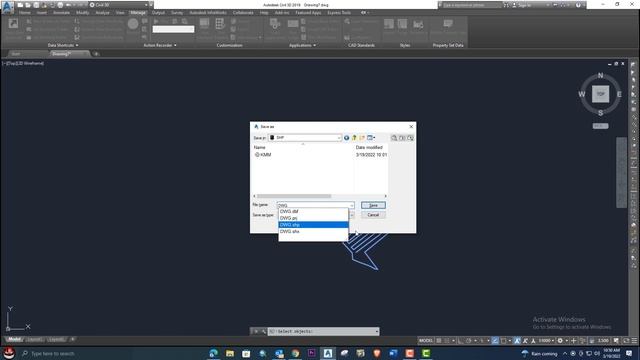Open workspace switching gear in the status bar
This screenshot has height=360, width=640.
[560, 340]
